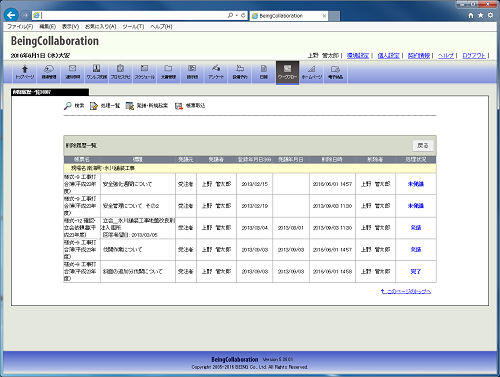
Task: Open status link for 2013/03/04 row
Action: 416,228
